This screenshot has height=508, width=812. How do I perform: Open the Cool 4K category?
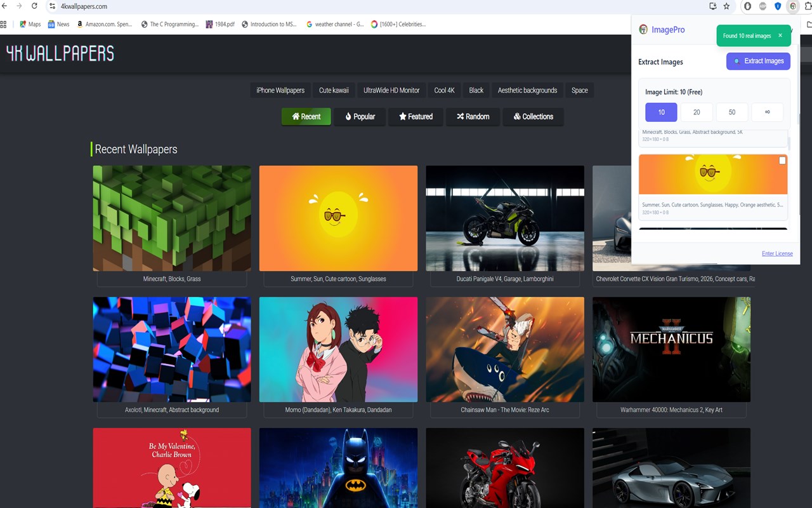click(x=444, y=90)
